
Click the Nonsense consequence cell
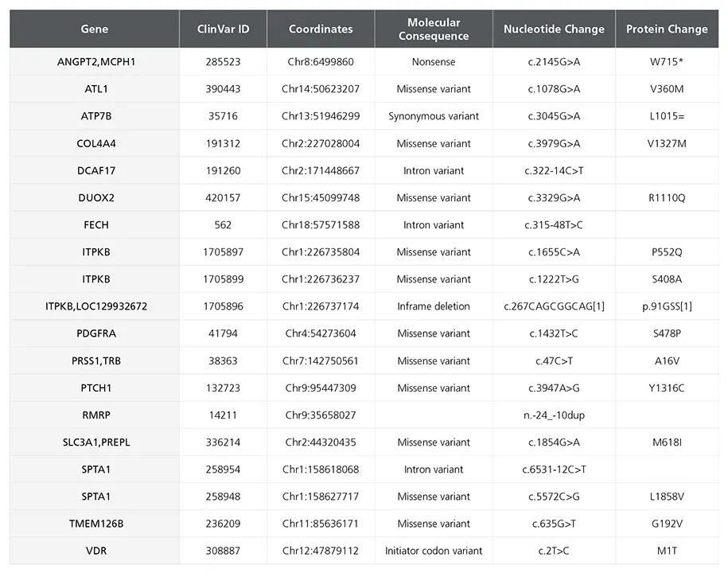(x=434, y=62)
